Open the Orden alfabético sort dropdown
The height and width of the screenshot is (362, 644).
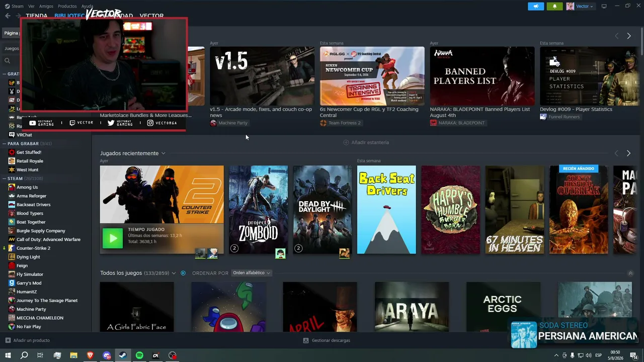[x=252, y=273]
